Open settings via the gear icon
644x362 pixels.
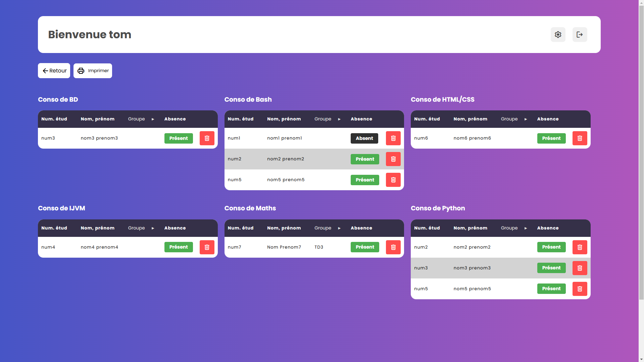pyautogui.click(x=558, y=35)
